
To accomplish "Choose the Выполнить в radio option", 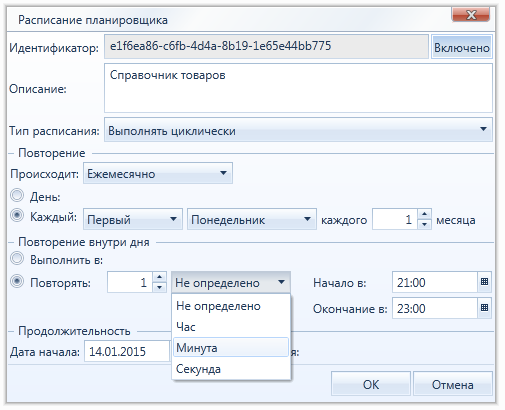I will (x=17, y=258).
